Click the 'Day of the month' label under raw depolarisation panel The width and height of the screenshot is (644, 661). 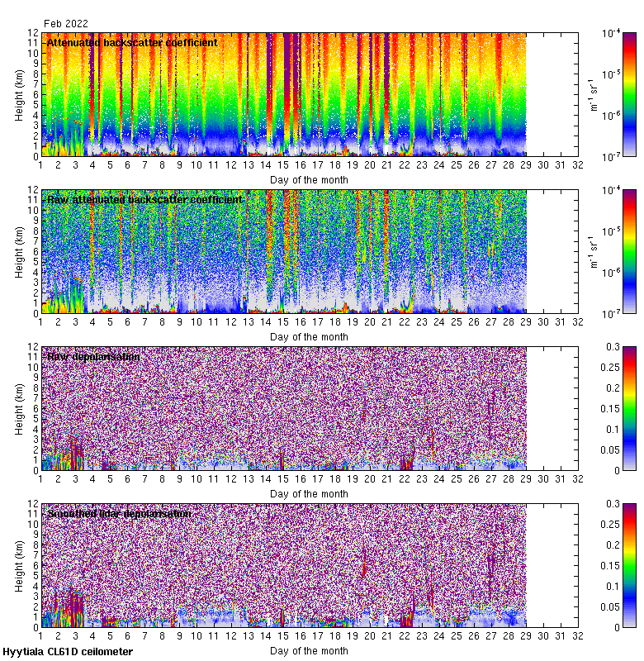(x=309, y=493)
